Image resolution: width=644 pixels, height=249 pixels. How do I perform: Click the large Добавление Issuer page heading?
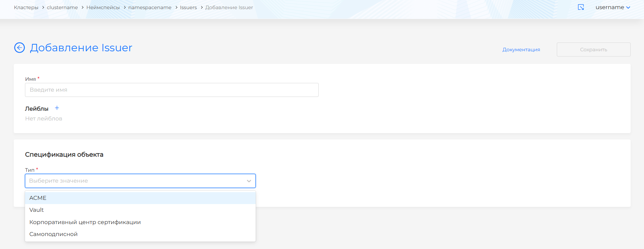coord(81,47)
